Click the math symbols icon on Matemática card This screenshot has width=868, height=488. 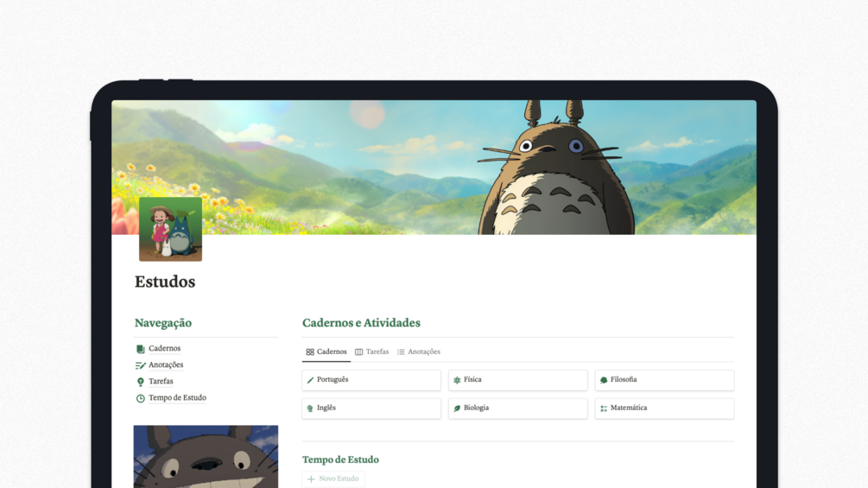[604, 409]
